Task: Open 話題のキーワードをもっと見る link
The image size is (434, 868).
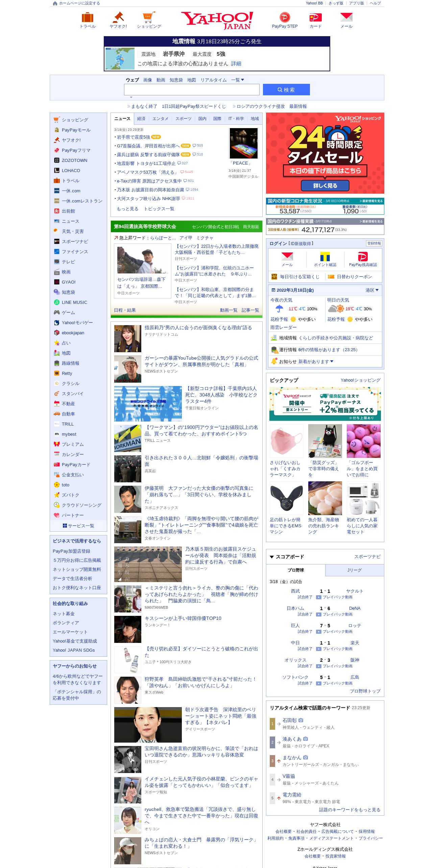Action: pyautogui.click(x=349, y=810)
